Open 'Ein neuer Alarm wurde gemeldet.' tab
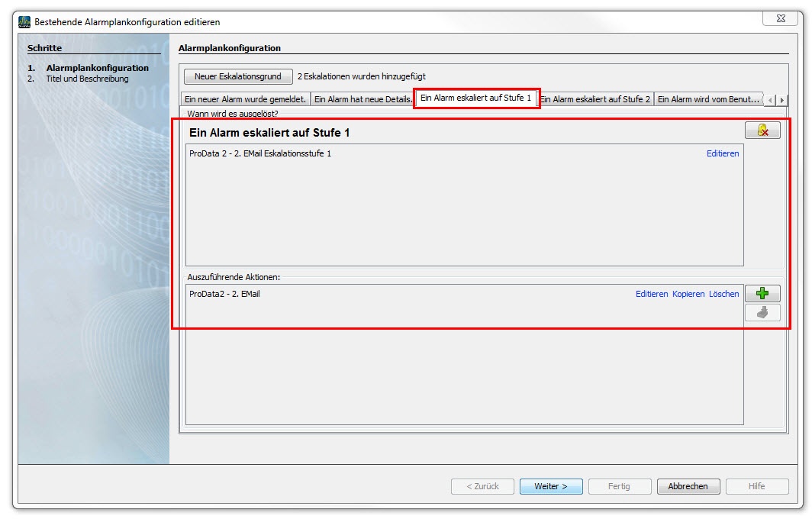Image resolution: width=812 pixels, height=519 pixels. point(246,99)
